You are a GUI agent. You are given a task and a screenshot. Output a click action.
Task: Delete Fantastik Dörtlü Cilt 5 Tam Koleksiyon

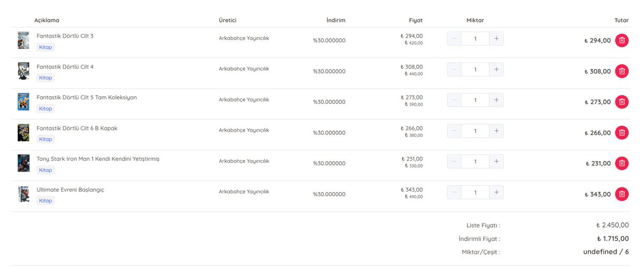[x=621, y=102]
